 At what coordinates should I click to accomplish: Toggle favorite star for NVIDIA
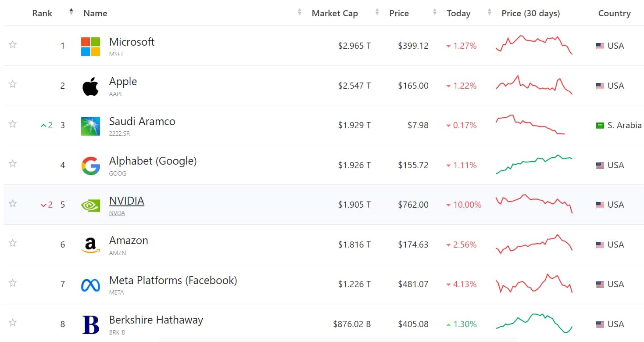13,203
